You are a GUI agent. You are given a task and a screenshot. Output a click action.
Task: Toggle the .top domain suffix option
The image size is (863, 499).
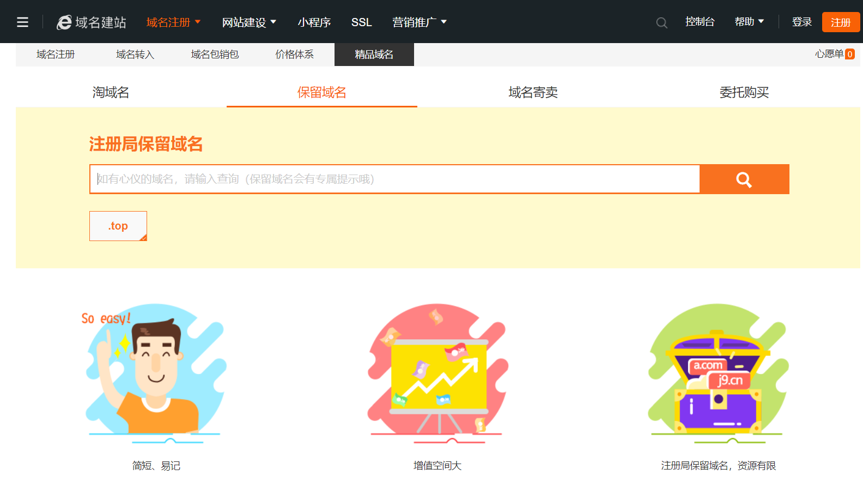click(118, 226)
